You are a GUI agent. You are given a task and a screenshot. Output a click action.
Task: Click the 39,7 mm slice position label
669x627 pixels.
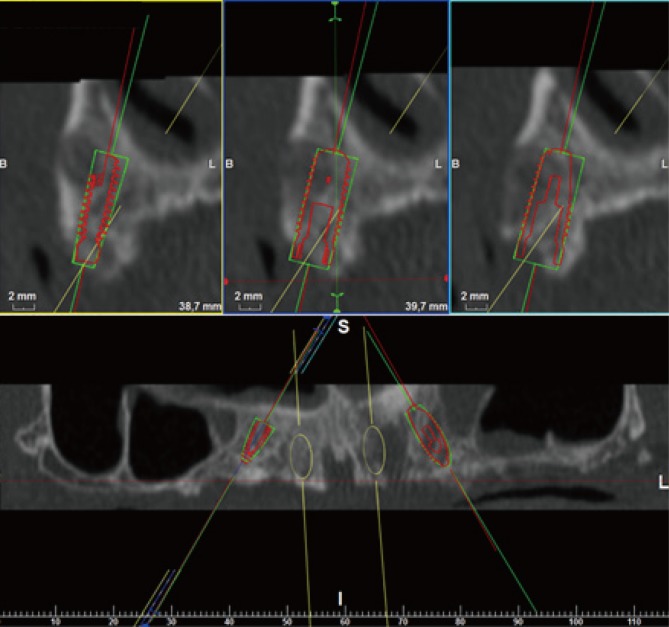click(x=424, y=305)
